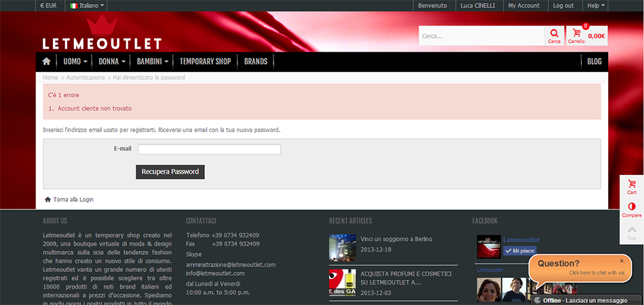Expand the BAMBINI menu
This screenshot has width=644, height=305.
pos(153,62)
